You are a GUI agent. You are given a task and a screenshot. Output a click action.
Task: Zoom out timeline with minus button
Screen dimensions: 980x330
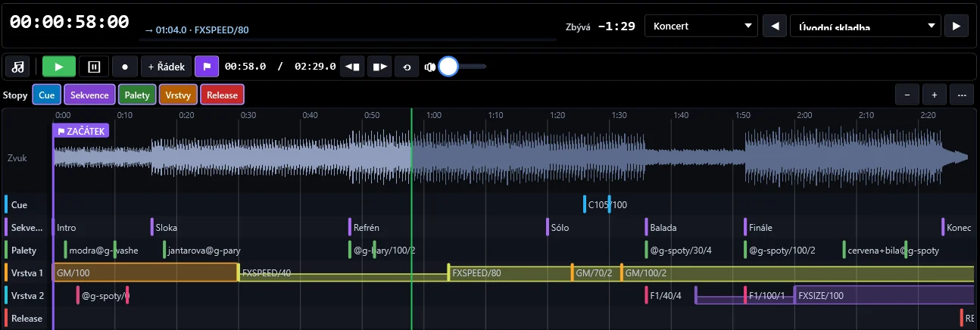click(x=907, y=95)
